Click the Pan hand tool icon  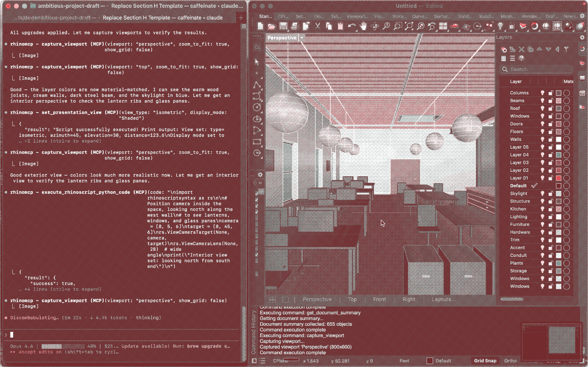(363, 26)
